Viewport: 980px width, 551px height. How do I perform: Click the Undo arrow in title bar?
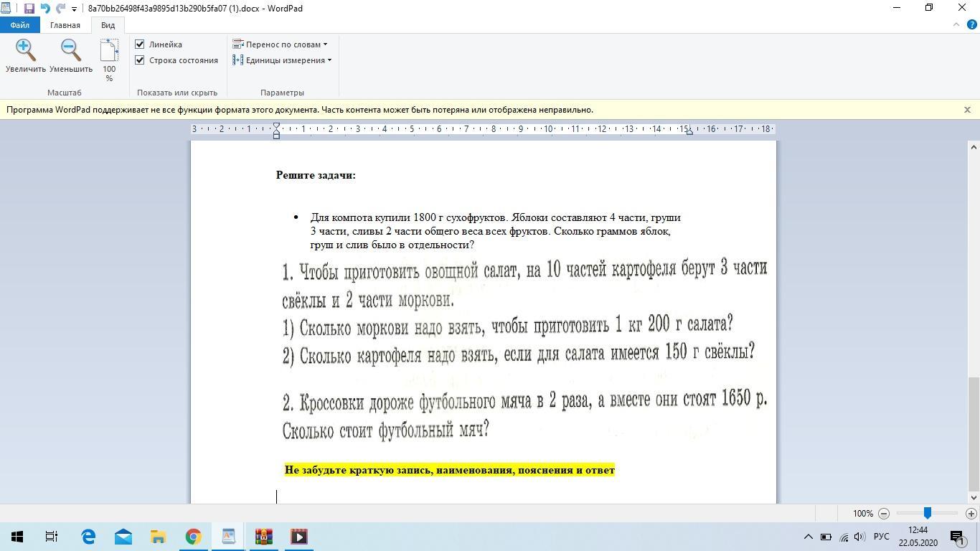(45, 9)
